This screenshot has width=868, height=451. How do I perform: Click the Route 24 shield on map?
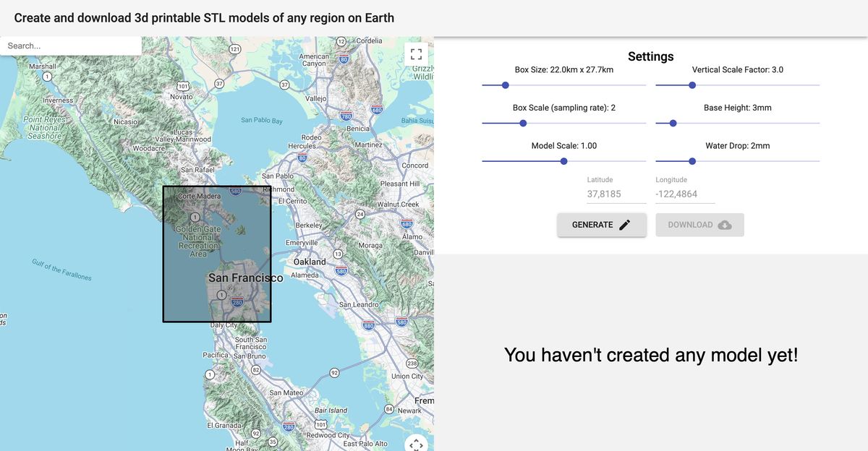coord(359,215)
